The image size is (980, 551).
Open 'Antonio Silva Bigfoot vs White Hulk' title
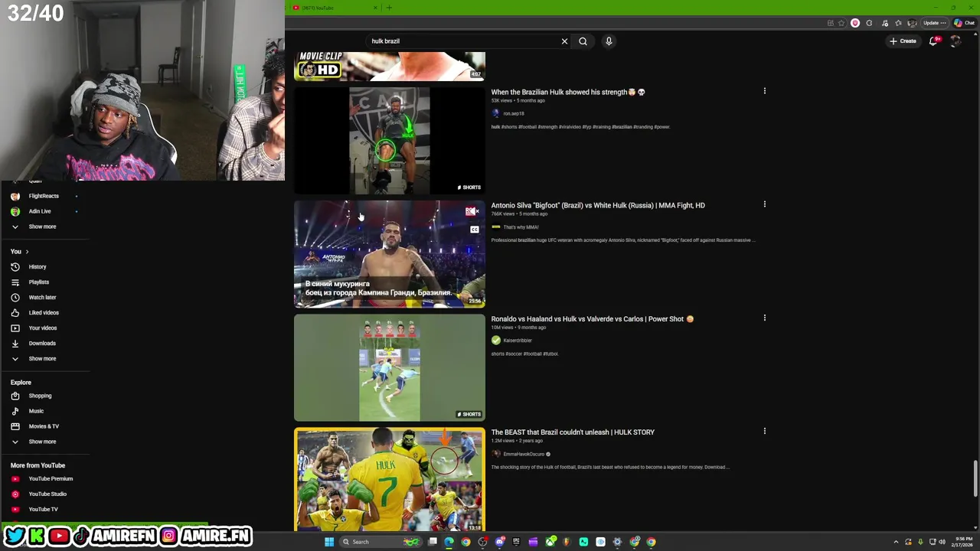coord(598,205)
